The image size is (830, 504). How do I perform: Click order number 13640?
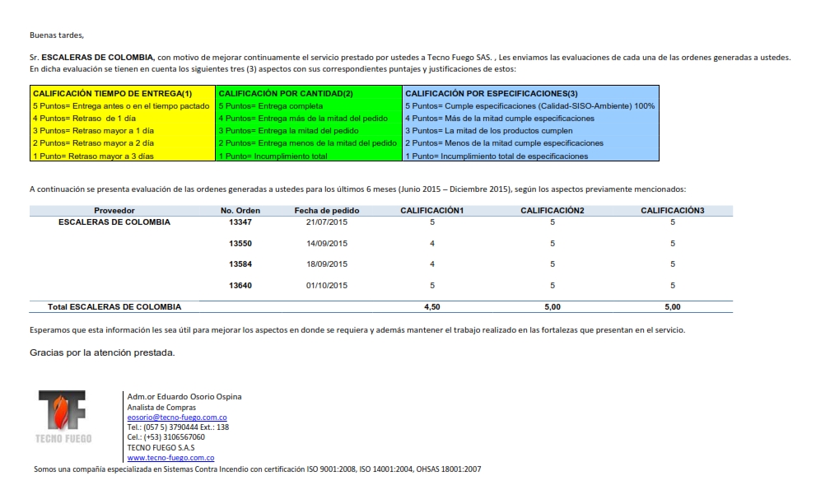[240, 286]
